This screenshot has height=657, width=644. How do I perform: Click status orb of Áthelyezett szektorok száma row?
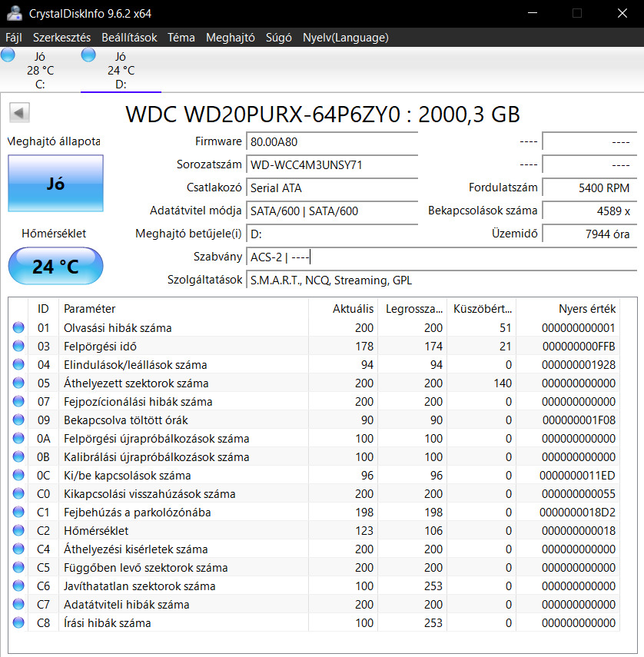pos(18,383)
